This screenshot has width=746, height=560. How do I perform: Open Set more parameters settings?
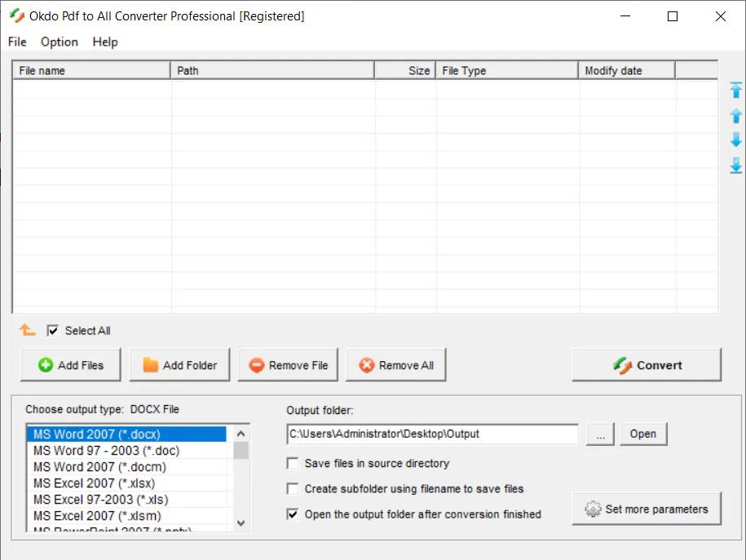[x=647, y=509]
